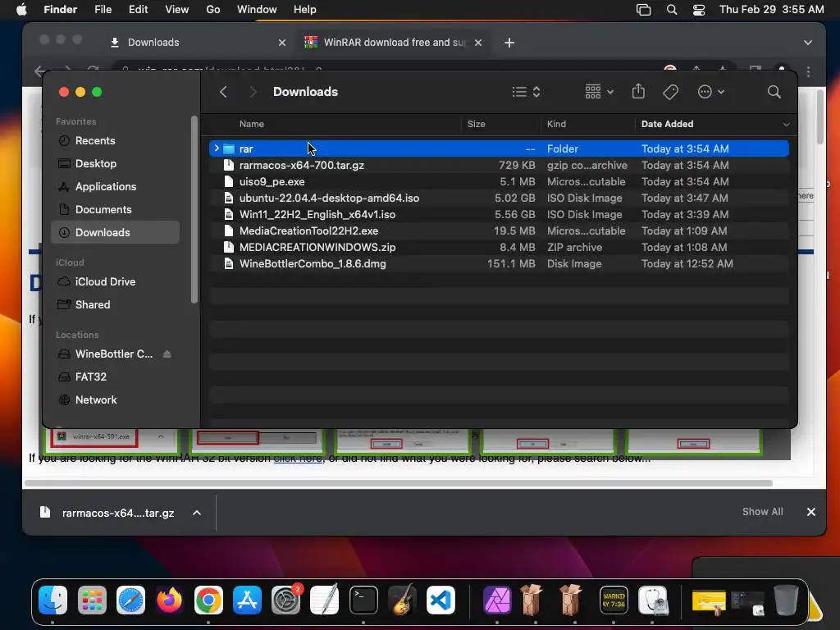Screen dimensions: 840x630
Task: Close the WinRAR download tab
Action: pos(478,43)
